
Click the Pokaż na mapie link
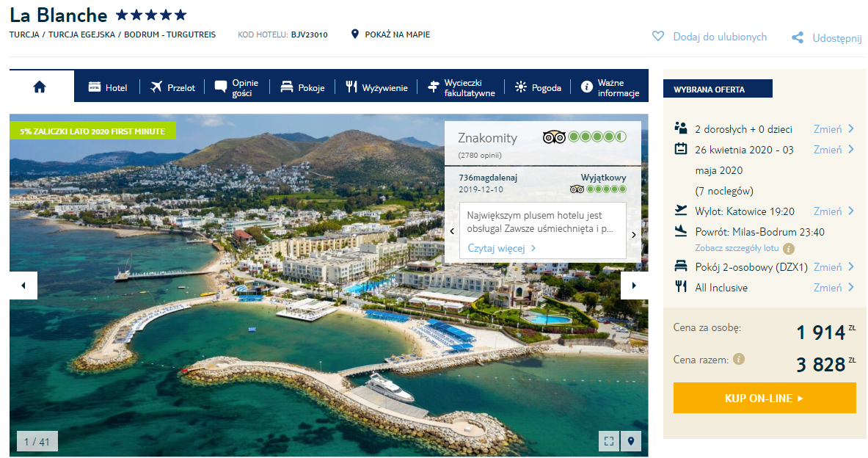[398, 34]
